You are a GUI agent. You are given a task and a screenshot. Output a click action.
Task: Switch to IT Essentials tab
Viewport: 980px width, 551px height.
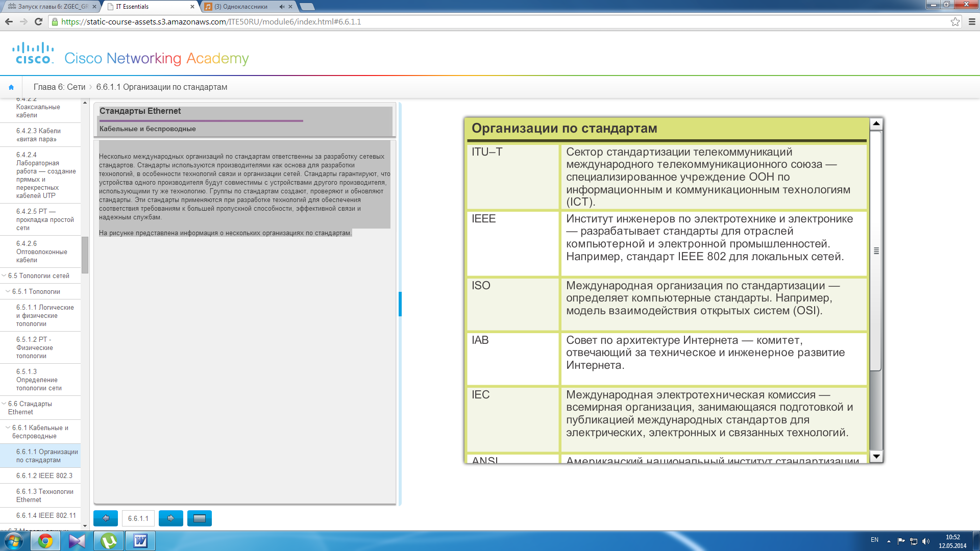(x=148, y=7)
